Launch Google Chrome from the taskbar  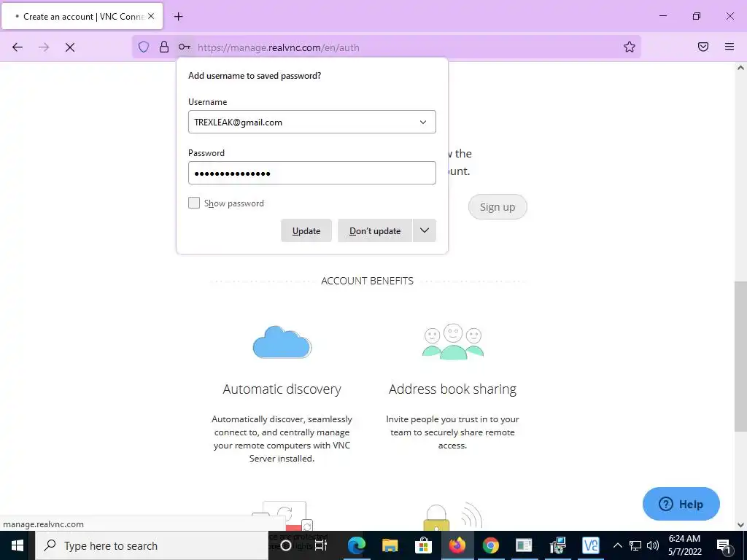tap(490, 545)
